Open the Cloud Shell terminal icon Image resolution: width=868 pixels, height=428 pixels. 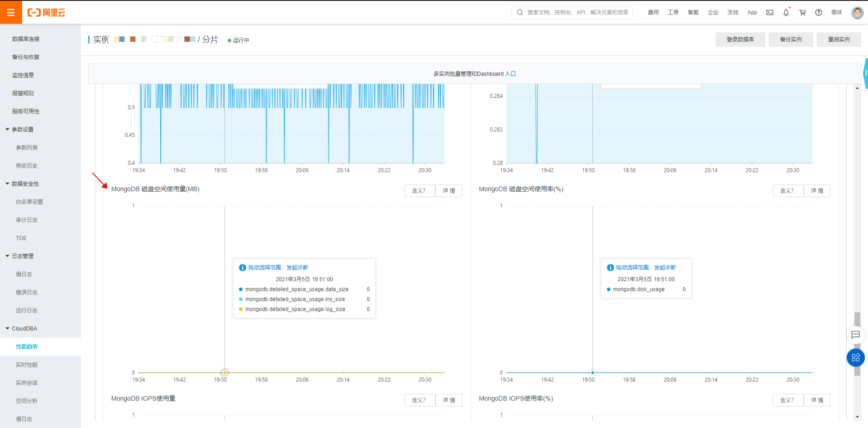pos(770,13)
